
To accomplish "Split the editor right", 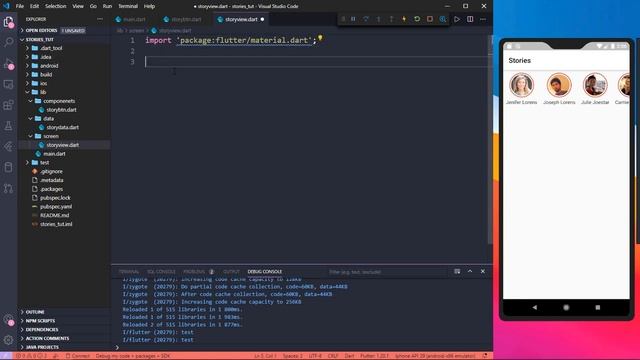I will tap(470, 19).
